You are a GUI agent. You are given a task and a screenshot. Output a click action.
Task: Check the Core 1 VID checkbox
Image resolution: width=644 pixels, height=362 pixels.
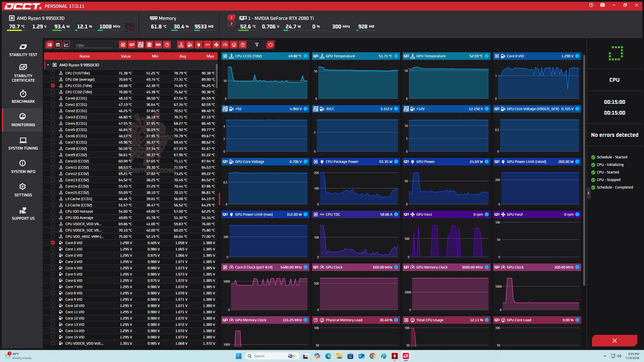coord(53,249)
